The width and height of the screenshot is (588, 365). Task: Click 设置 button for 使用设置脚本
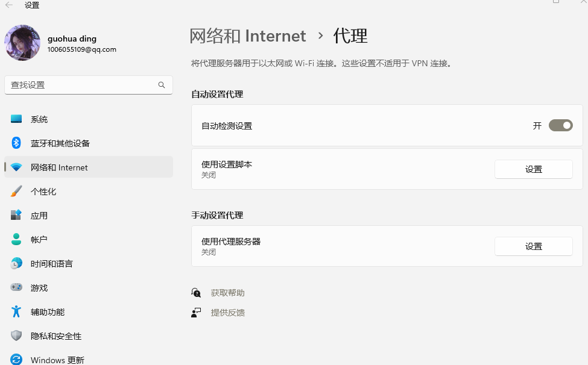533,169
